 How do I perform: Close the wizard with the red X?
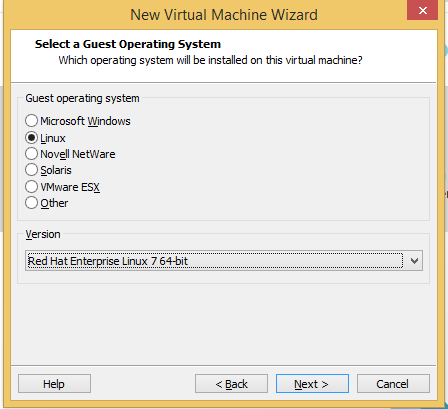coord(422,10)
